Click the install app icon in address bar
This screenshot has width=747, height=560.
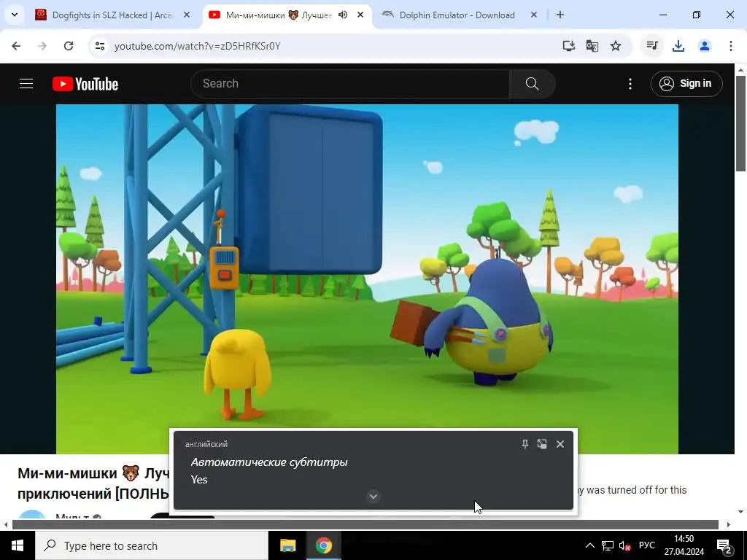click(569, 46)
